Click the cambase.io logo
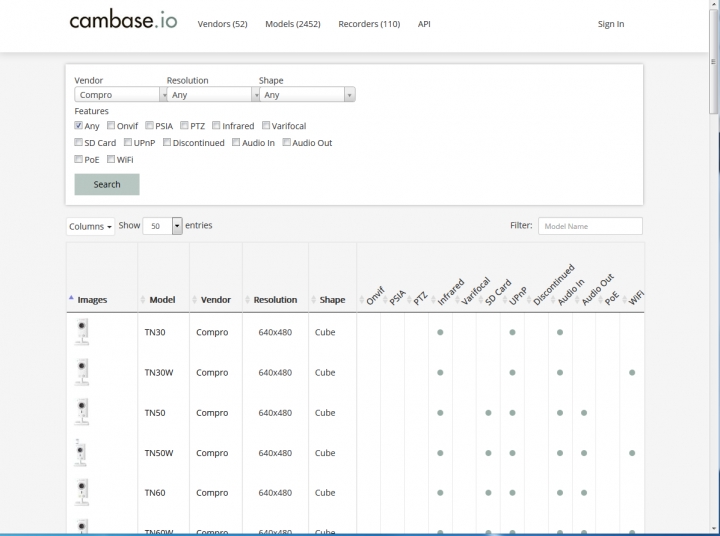 click(x=123, y=21)
